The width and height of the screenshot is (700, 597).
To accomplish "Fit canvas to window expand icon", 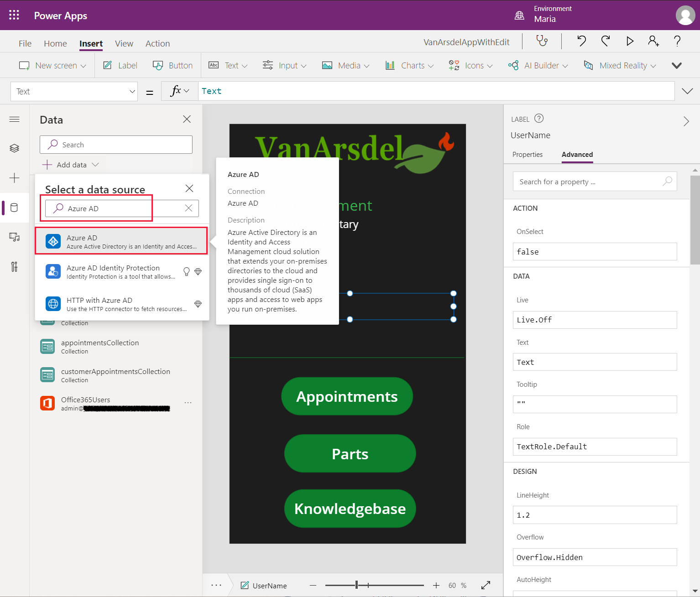I will click(x=486, y=585).
